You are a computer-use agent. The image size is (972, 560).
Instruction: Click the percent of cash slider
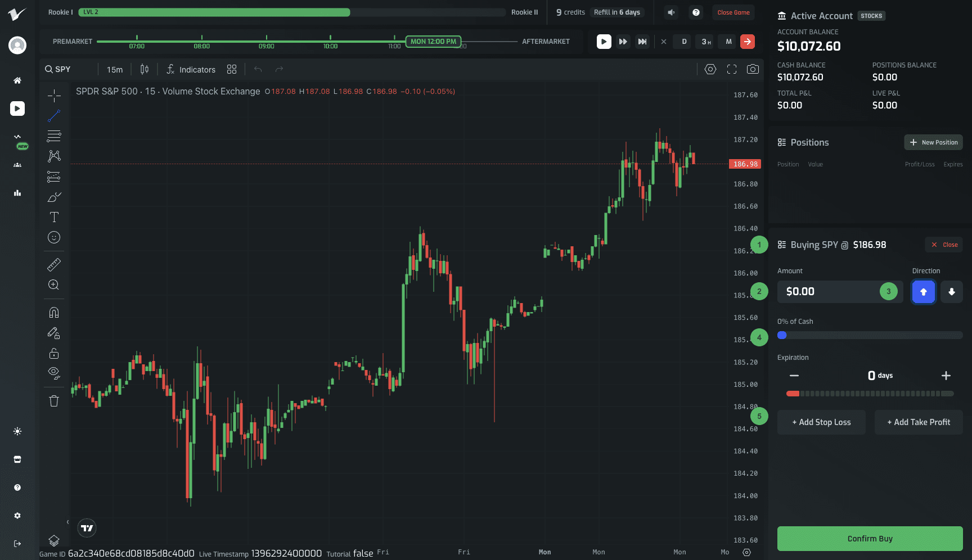tap(870, 335)
